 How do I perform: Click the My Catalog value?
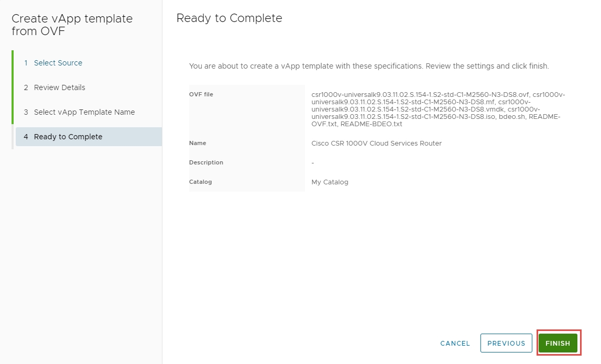[330, 182]
